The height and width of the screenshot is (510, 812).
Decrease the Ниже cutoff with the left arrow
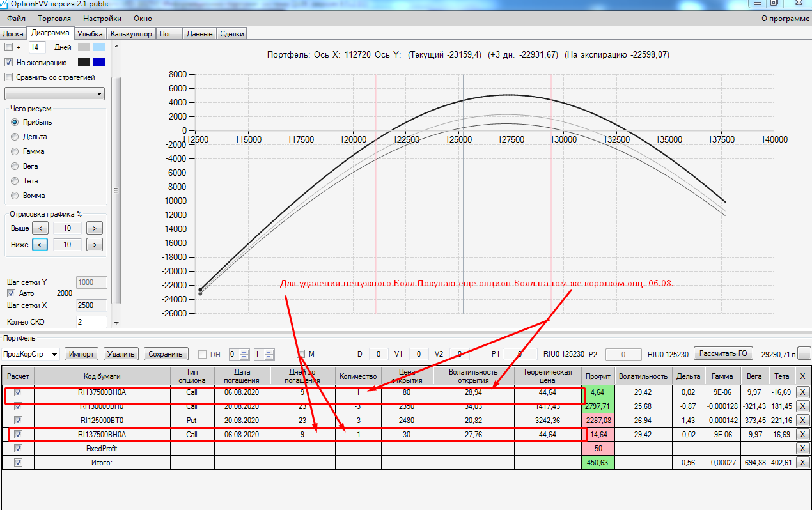click(40, 245)
